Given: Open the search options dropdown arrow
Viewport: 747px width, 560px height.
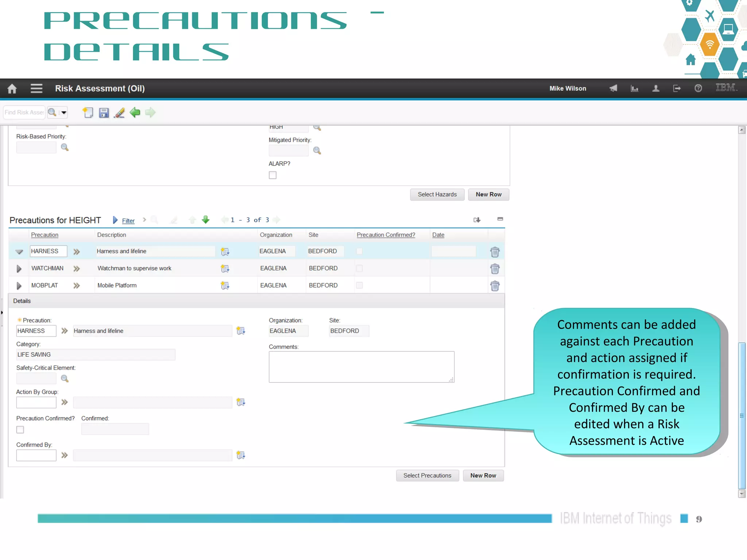Looking at the screenshot, I should tap(64, 113).
